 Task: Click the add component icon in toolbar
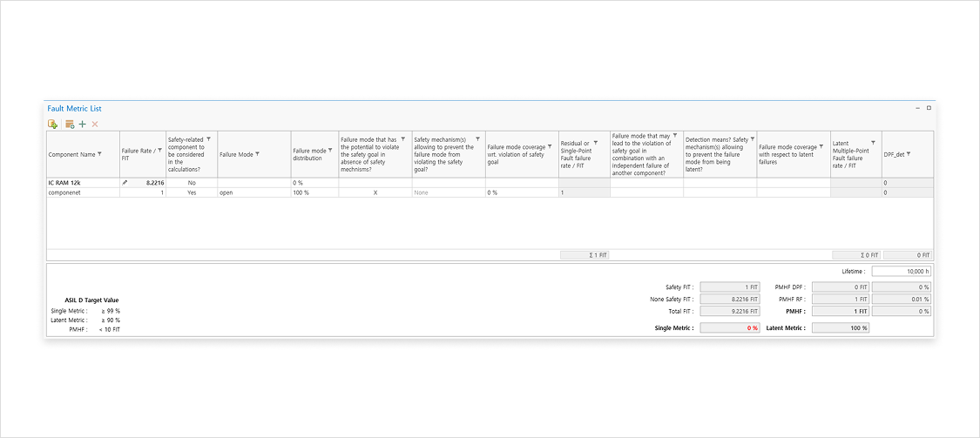[x=52, y=125]
